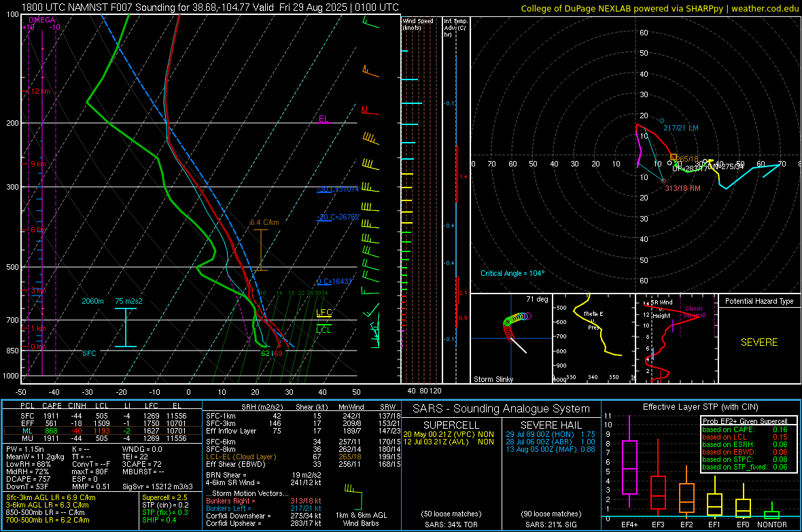Click the green NONTOR box plot
802x532 pixels.
[x=772, y=512]
